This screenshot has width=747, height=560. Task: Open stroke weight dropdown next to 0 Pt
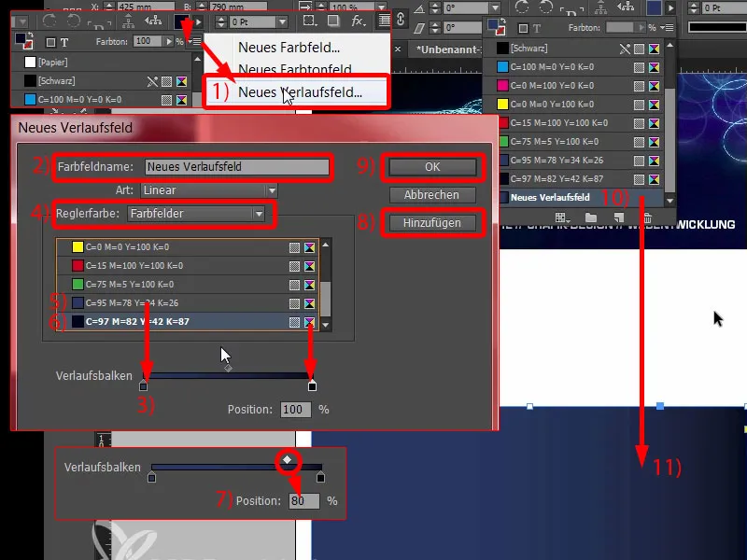pyautogui.click(x=282, y=21)
